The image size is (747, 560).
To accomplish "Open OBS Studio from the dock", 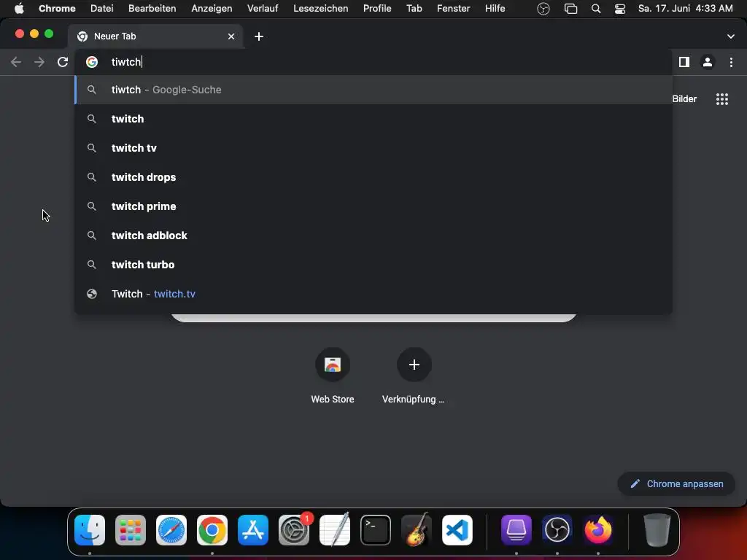I will tap(557, 530).
